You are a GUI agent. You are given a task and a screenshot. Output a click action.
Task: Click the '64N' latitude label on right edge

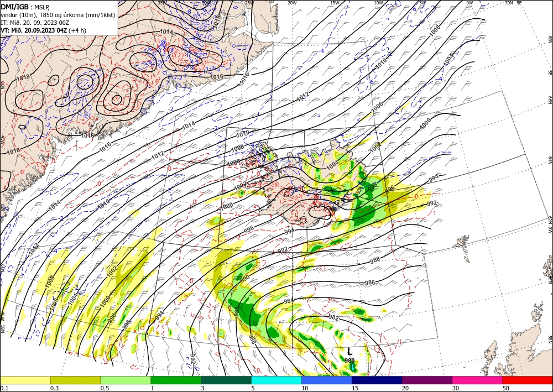(550, 160)
